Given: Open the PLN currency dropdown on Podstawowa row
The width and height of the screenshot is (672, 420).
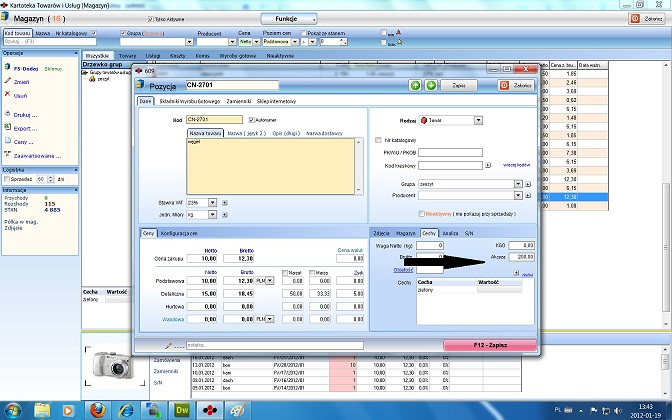Looking at the screenshot, I should click(270, 281).
